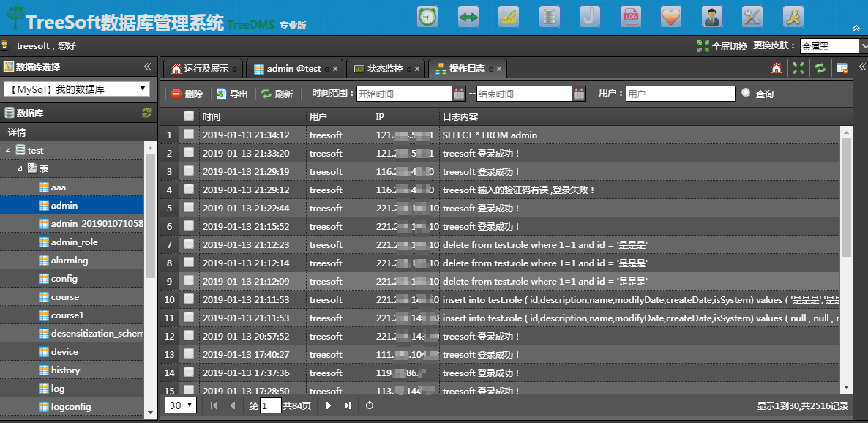
Task: Click the window list icon at tab bar
Action: tap(842, 68)
